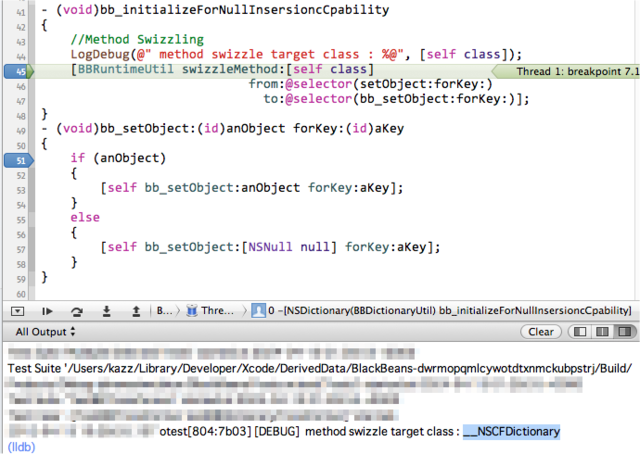Click the NSNull token in code
640x454 pixels.
270,247
